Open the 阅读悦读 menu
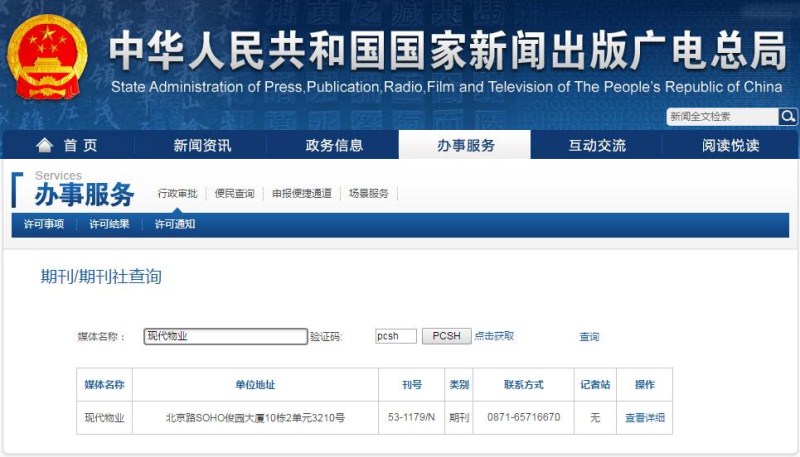 coord(730,145)
